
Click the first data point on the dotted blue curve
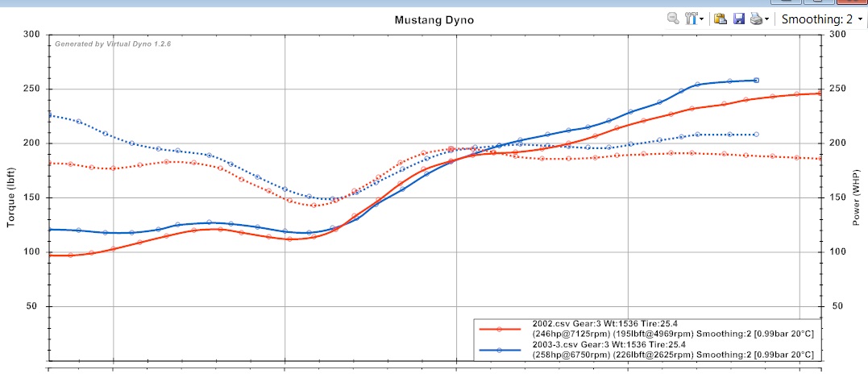pyautogui.click(x=50, y=115)
